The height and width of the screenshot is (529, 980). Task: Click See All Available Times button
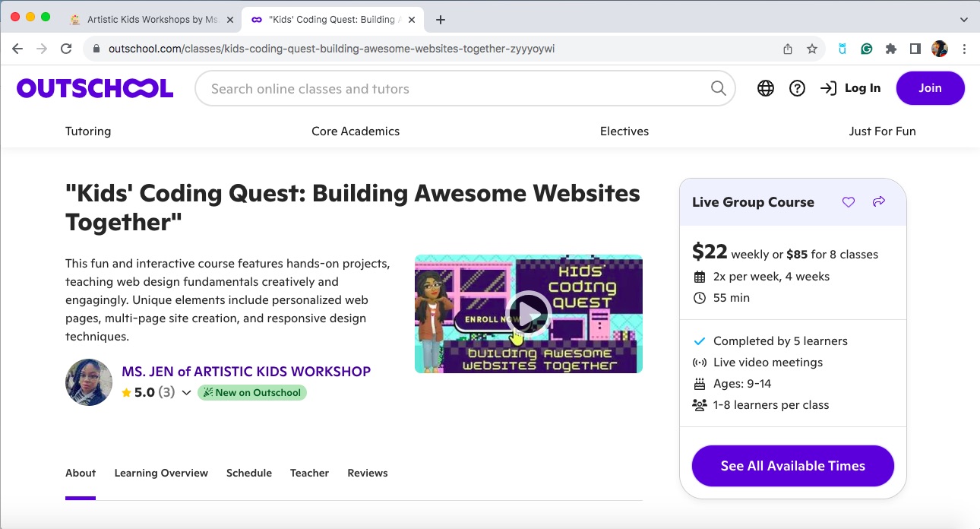793,466
